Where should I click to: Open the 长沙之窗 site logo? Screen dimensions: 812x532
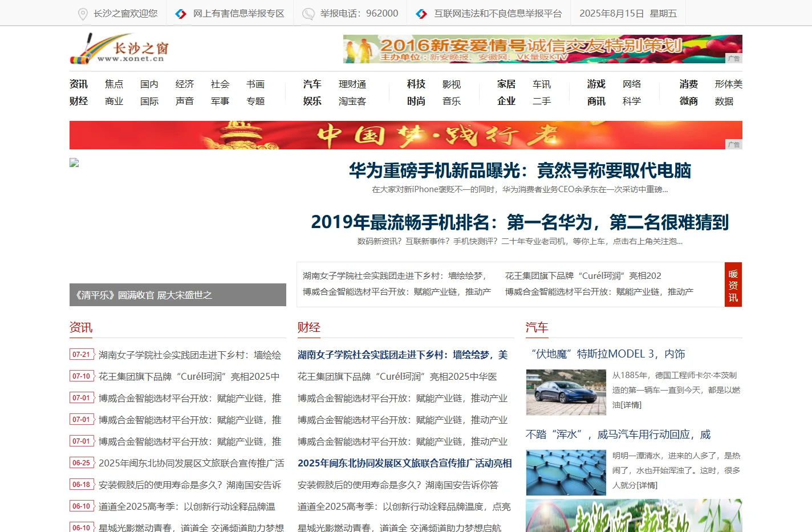click(x=119, y=48)
